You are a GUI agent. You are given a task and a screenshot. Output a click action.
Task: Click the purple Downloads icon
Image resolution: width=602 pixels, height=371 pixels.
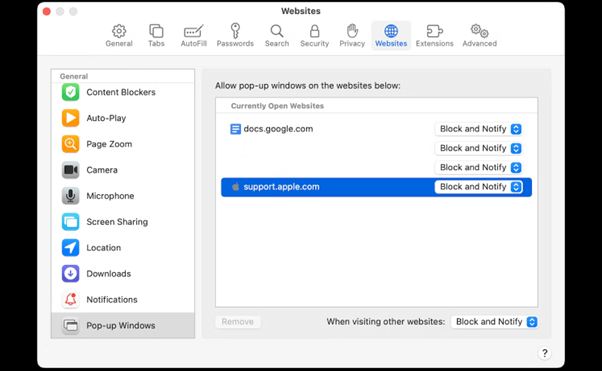pyautogui.click(x=70, y=273)
